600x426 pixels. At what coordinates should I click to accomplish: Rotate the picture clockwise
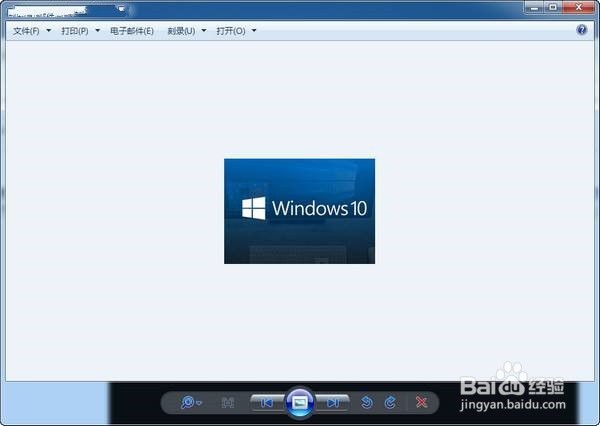[x=390, y=402]
